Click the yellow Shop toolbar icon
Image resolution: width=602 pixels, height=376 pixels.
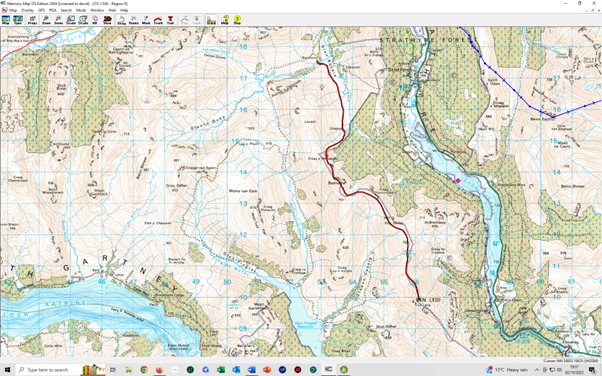(237, 20)
